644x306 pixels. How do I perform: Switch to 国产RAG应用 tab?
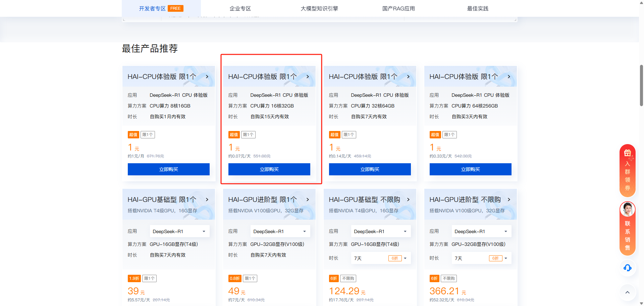coord(398,8)
